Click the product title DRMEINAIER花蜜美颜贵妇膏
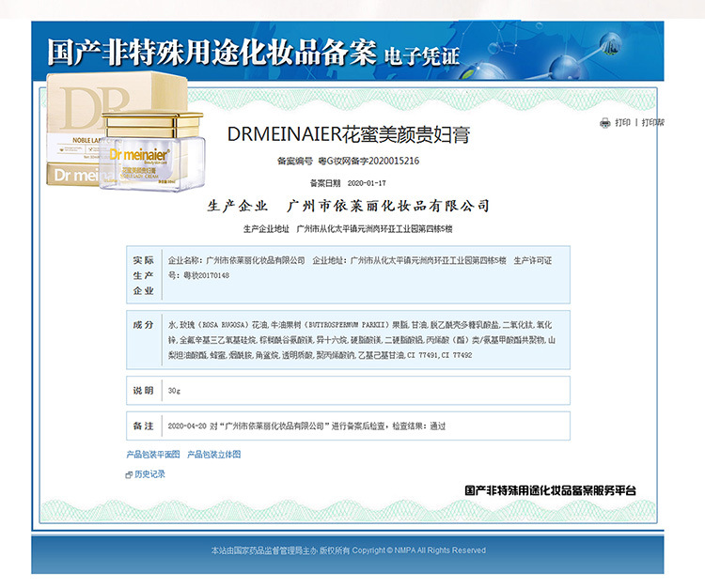This screenshot has width=705, height=588. [349, 134]
